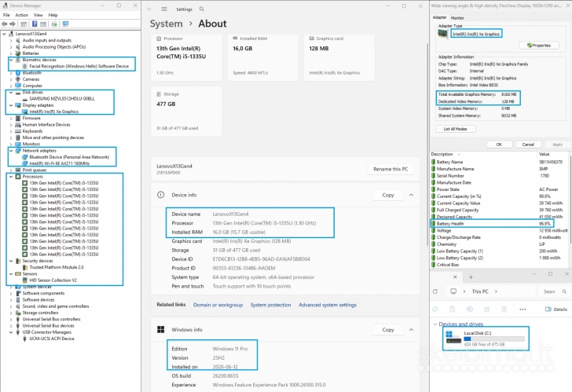This screenshot has height=392, width=572.
Task: Click Copy button in Device info section
Action: (388, 195)
